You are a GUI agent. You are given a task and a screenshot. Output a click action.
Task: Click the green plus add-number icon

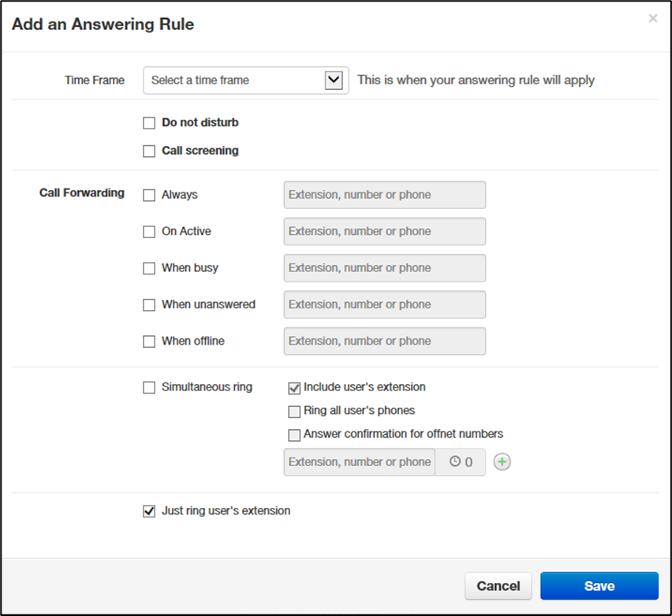point(502,462)
